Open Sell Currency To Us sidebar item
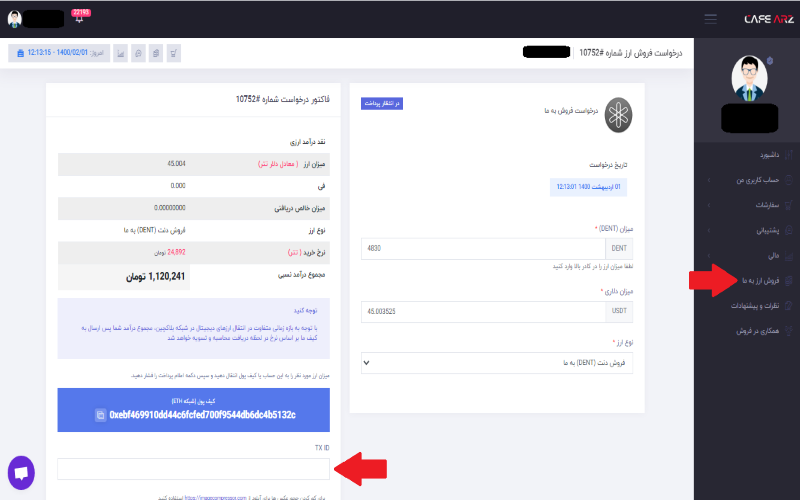 (x=761, y=281)
